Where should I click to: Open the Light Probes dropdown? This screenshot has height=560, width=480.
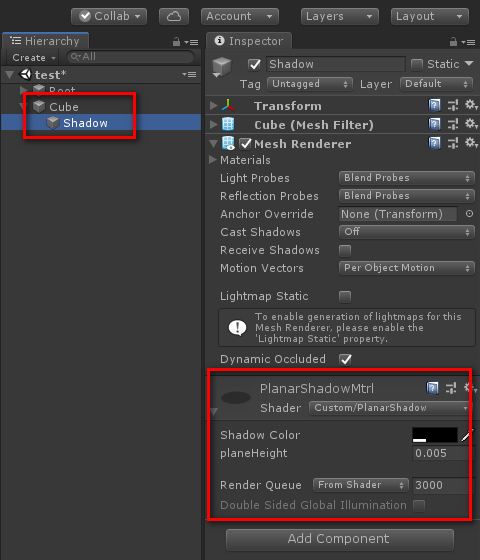click(407, 178)
